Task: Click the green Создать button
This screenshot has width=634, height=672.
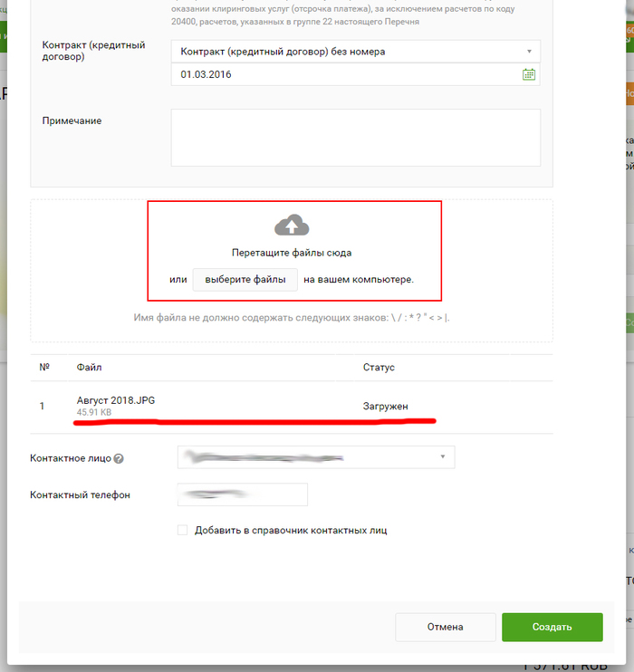Action: (552, 627)
